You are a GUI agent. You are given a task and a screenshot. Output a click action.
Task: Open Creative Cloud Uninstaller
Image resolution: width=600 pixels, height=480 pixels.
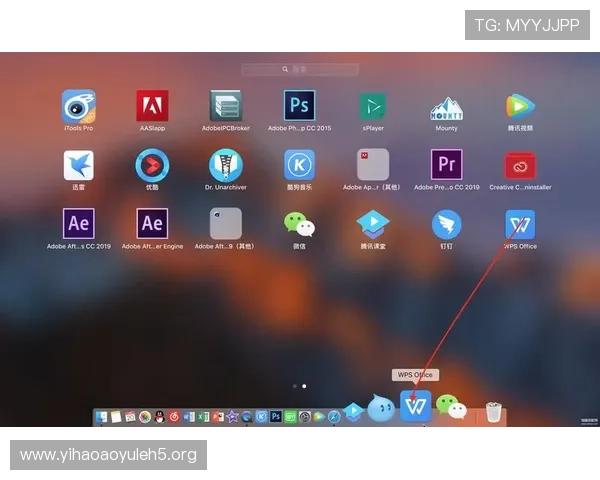(520, 166)
